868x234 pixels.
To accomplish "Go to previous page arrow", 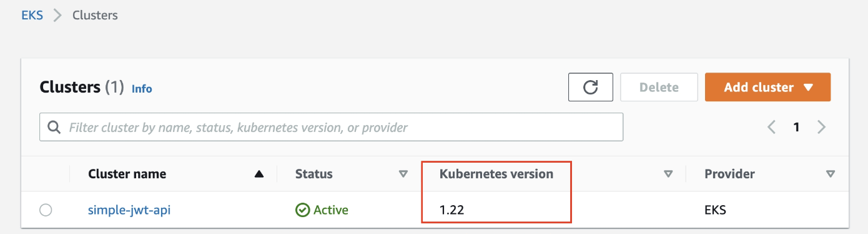I will (x=771, y=127).
